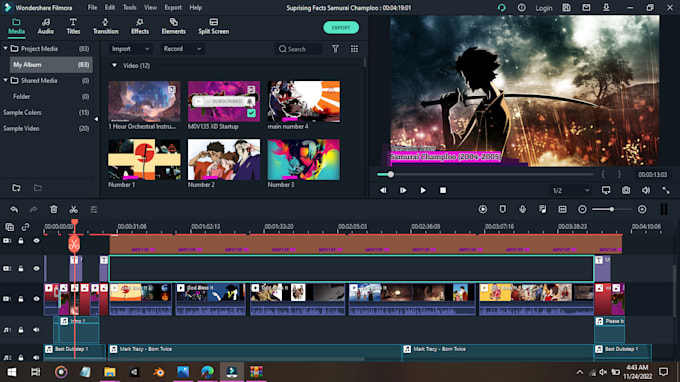Play the preview video
The width and height of the screenshot is (680, 382).
(x=423, y=190)
